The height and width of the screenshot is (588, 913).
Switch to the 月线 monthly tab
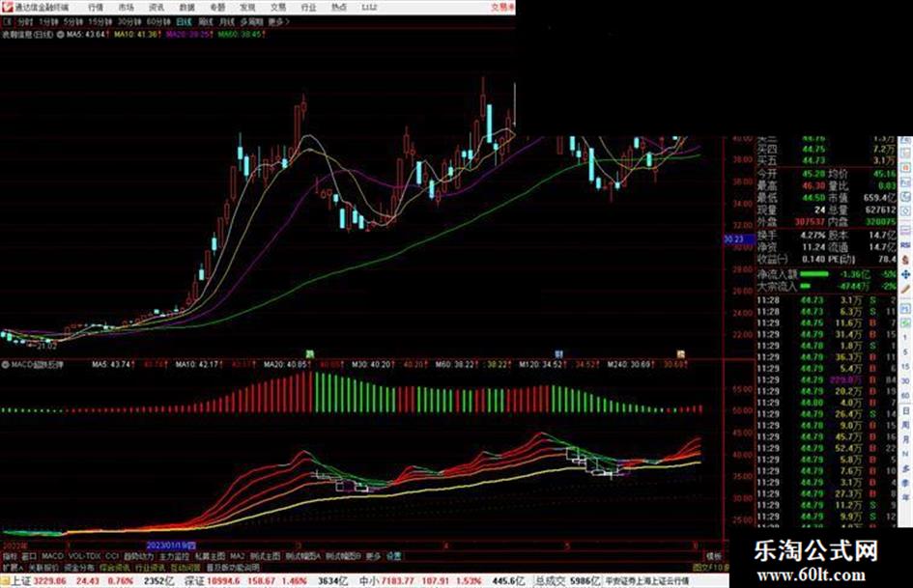pos(226,21)
